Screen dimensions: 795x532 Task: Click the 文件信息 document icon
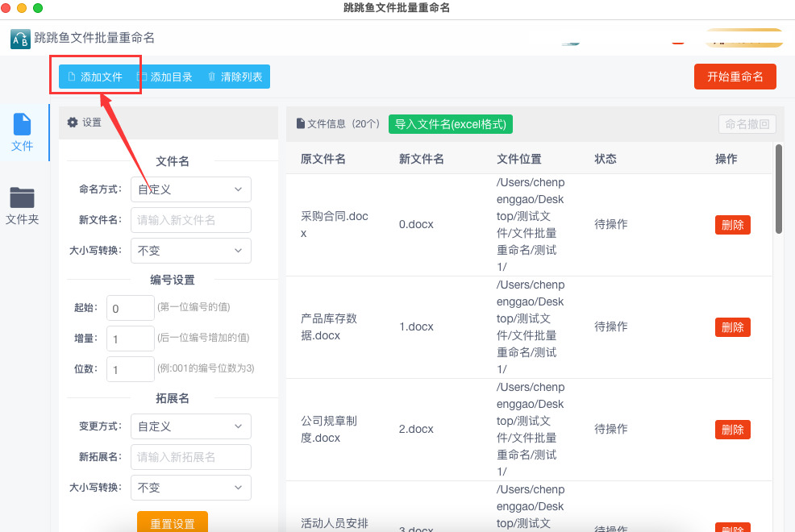[x=300, y=123]
